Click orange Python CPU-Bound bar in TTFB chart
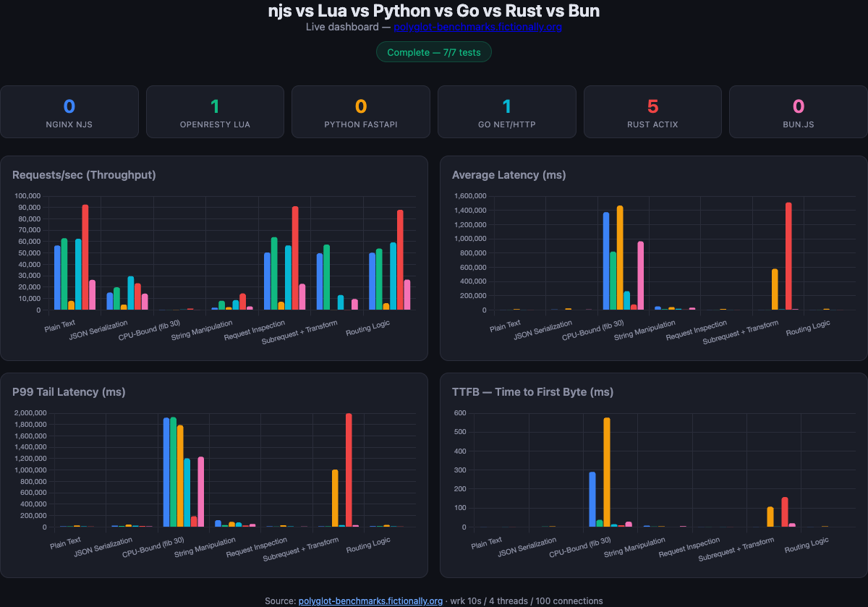The width and height of the screenshot is (868, 607). [x=607, y=472]
